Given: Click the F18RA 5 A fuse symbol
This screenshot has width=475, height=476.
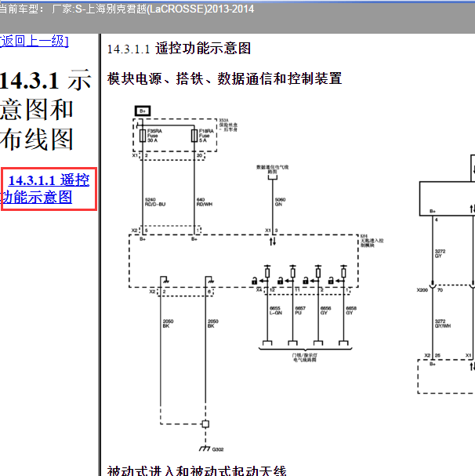Looking at the screenshot, I should [x=194, y=136].
